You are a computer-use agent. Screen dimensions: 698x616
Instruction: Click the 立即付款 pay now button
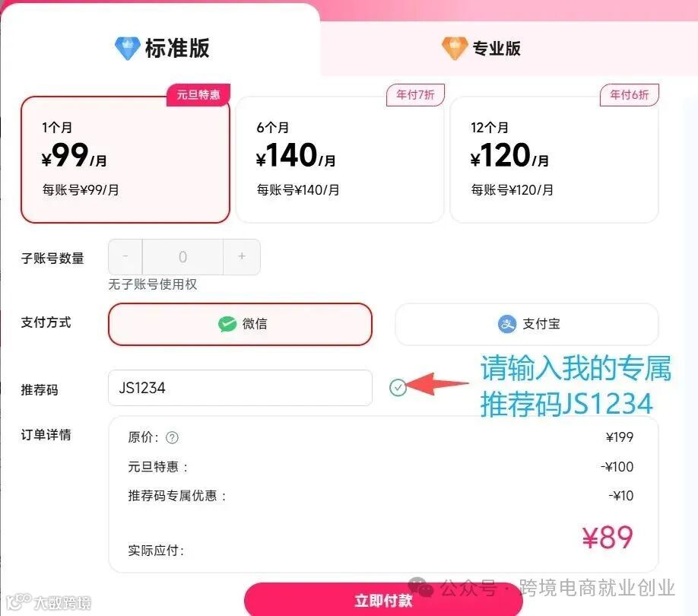click(383, 600)
